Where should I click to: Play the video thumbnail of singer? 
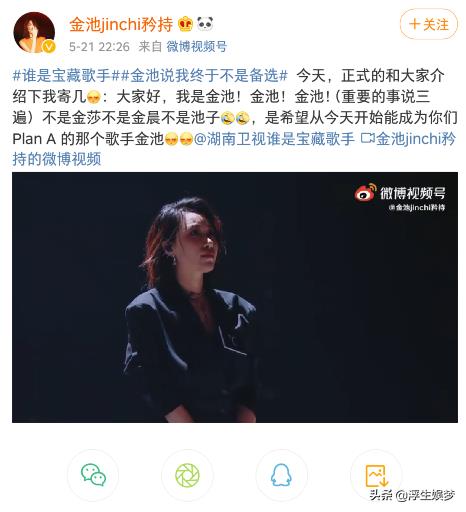tap(235, 297)
